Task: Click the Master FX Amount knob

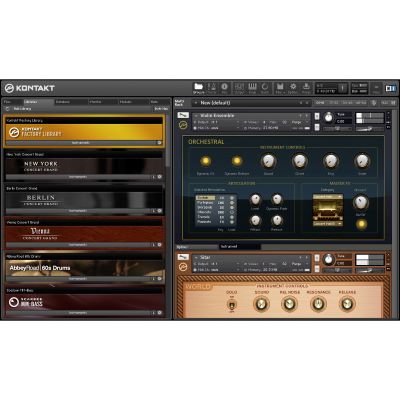Action: pos(360,202)
